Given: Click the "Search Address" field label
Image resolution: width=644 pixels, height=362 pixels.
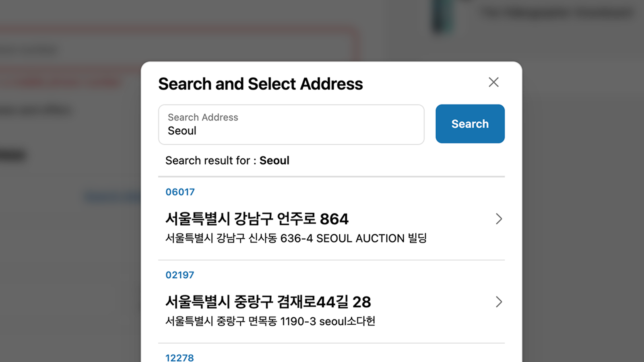Looking at the screenshot, I should (x=203, y=117).
